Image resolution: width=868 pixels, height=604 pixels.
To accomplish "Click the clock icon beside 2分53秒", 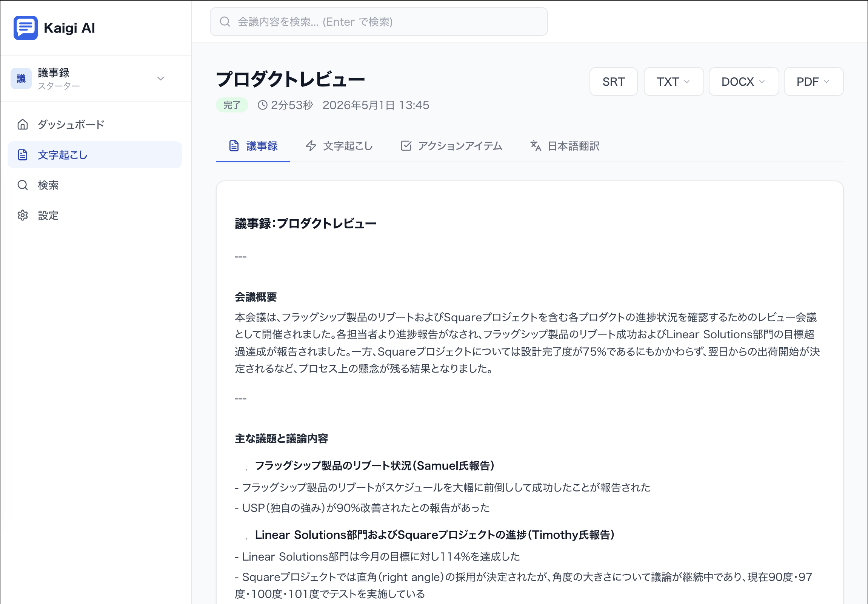I will coord(262,105).
